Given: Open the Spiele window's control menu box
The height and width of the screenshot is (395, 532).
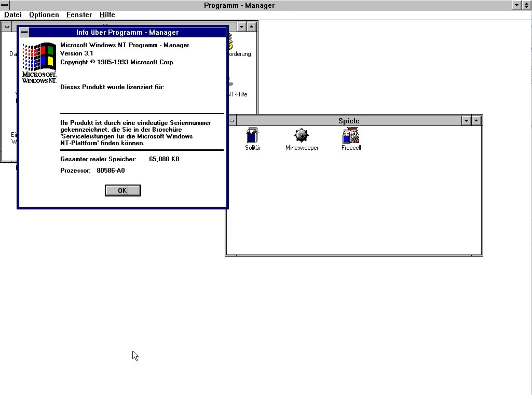Looking at the screenshot, I should [x=231, y=121].
